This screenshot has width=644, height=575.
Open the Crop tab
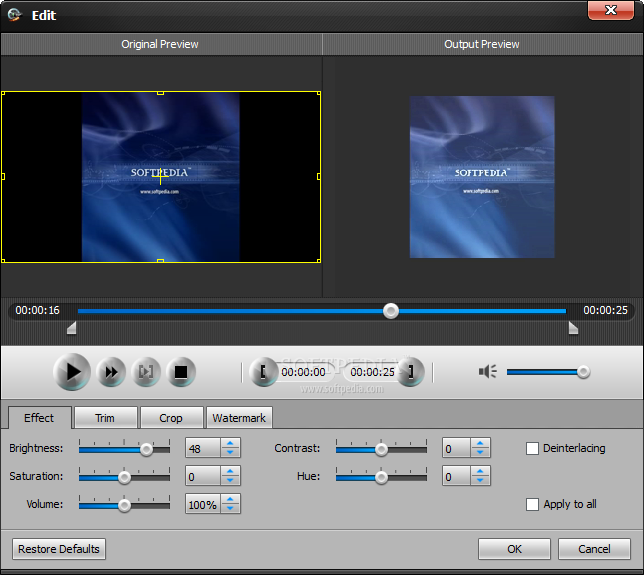(x=171, y=418)
